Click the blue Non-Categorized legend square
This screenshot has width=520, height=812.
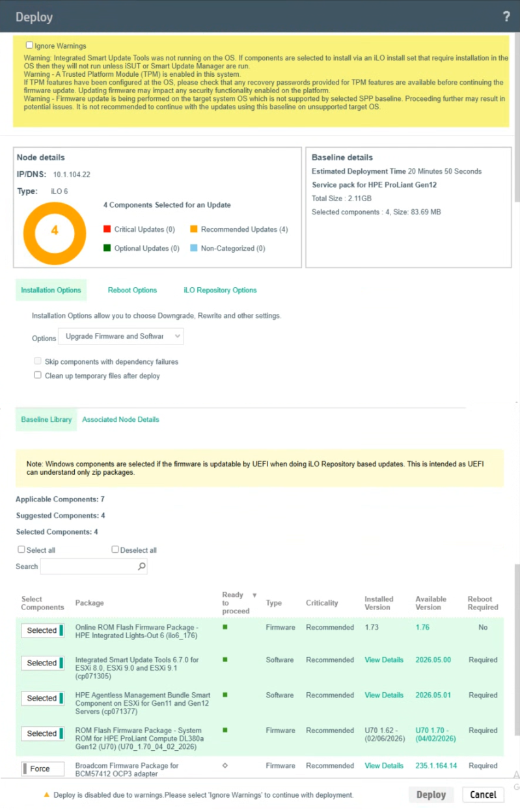(194, 248)
